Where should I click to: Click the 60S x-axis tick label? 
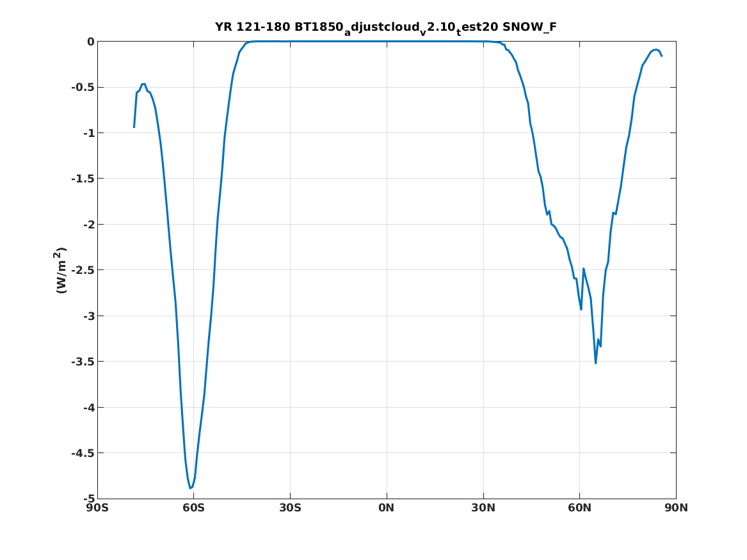click(193, 508)
